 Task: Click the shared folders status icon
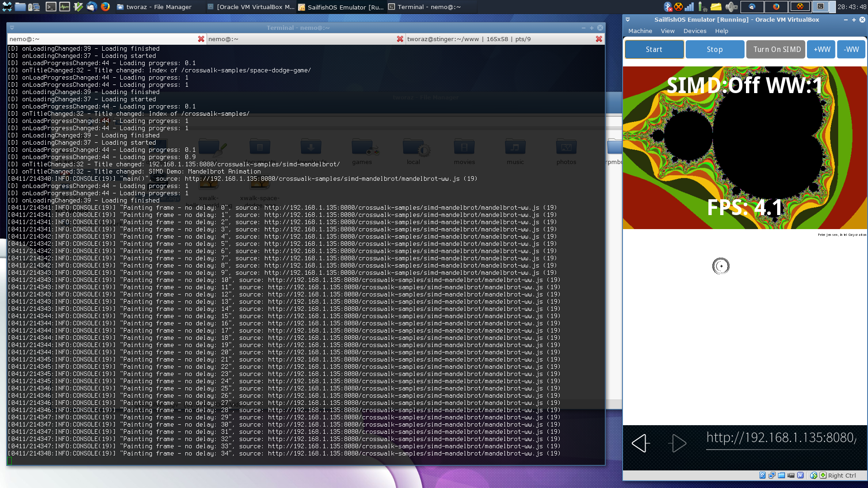[782, 475]
